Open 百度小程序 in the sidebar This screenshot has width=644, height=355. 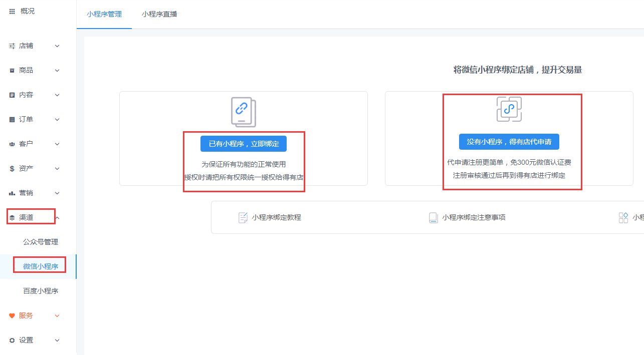point(41,291)
